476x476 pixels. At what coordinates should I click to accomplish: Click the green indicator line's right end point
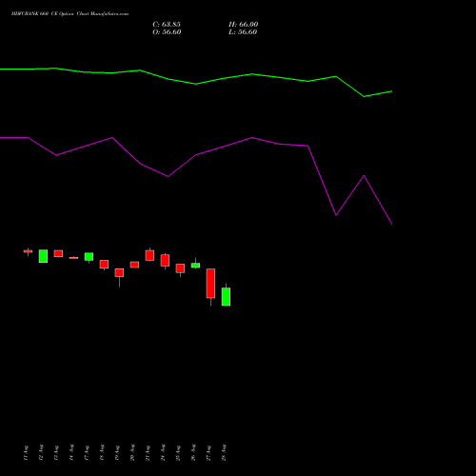point(392,91)
